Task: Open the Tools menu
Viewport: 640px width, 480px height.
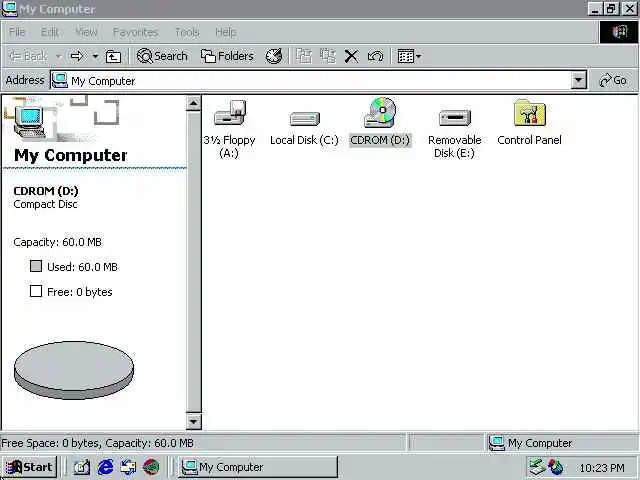Action: click(187, 32)
